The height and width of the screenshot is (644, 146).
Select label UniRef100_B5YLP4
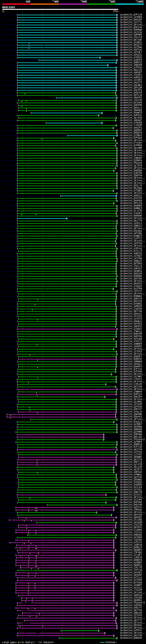pyautogui.click(x=131, y=203)
